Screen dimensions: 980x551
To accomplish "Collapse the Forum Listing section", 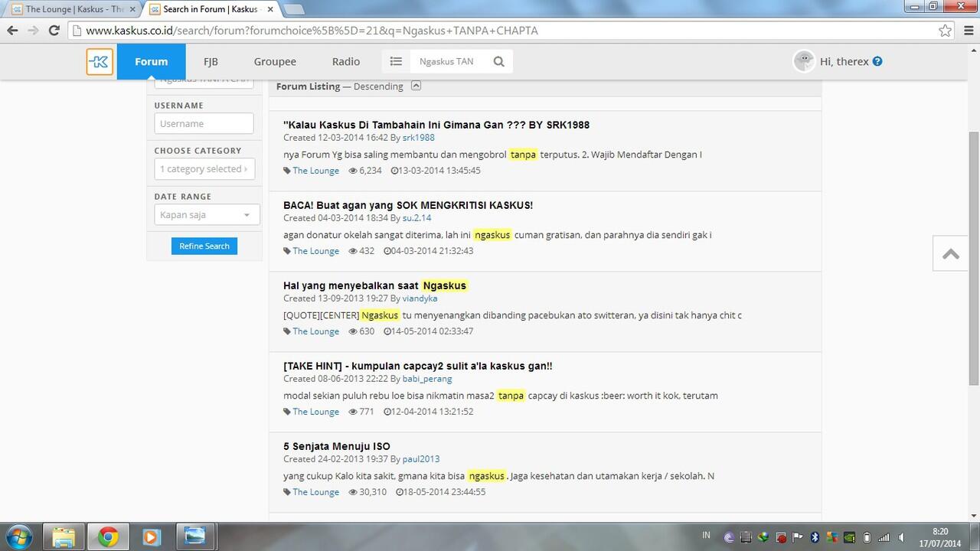I will pyautogui.click(x=416, y=86).
